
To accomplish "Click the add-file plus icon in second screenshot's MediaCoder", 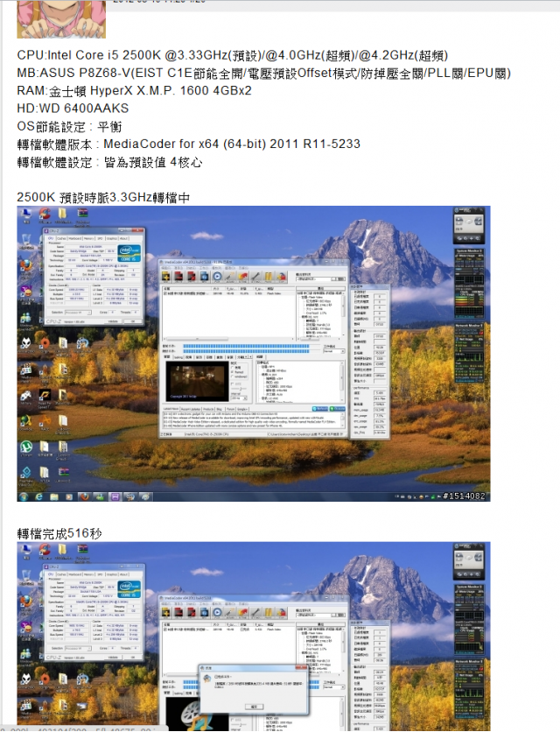I will pyautogui.click(x=165, y=613).
